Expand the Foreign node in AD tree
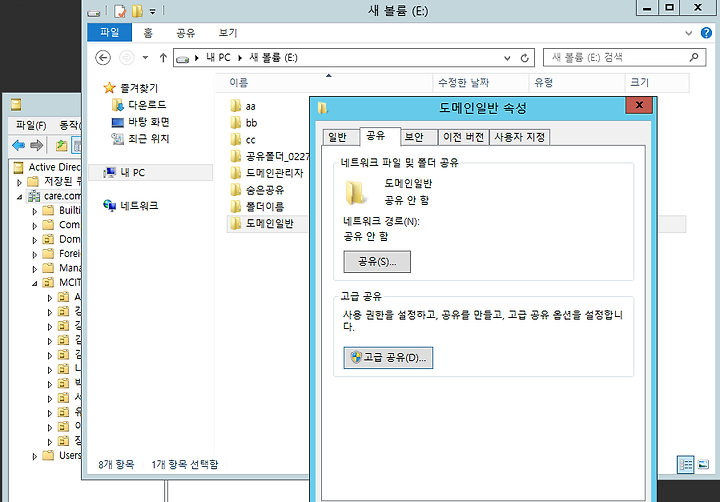Viewport: 720px width, 502px height. (x=34, y=254)
